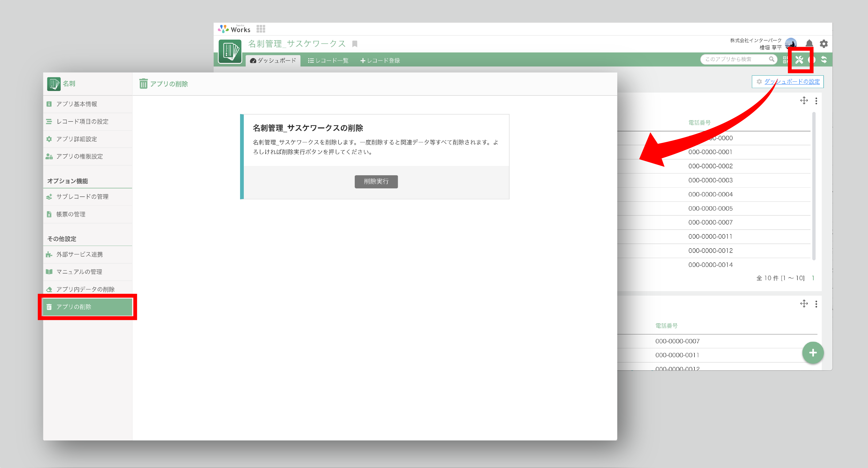Click the gear settings icon in header
868x468 pixels.
(x=824, y=44)
